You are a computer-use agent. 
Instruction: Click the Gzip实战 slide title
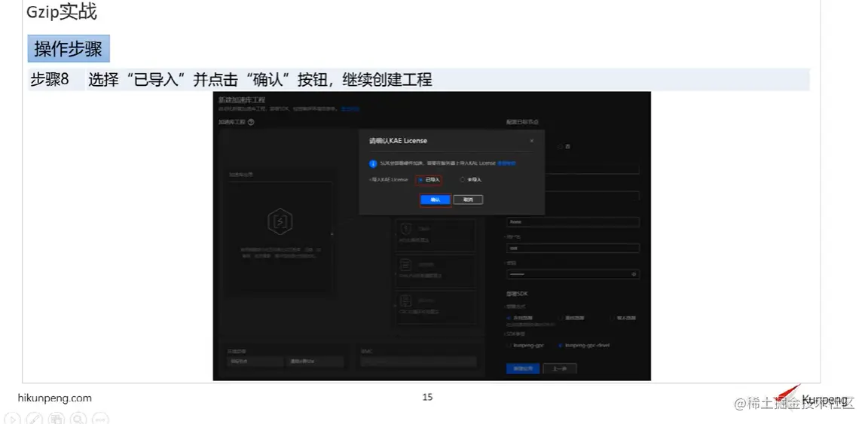62,11
